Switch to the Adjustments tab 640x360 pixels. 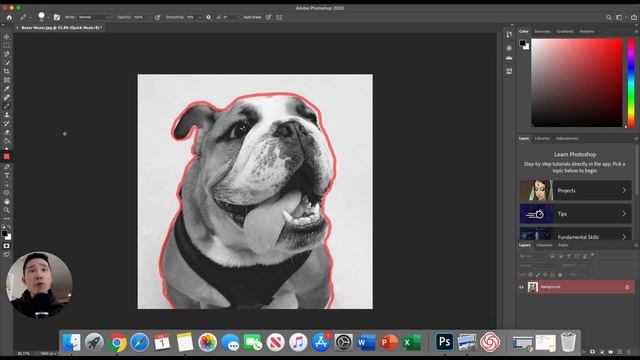(x=567, y=138)
